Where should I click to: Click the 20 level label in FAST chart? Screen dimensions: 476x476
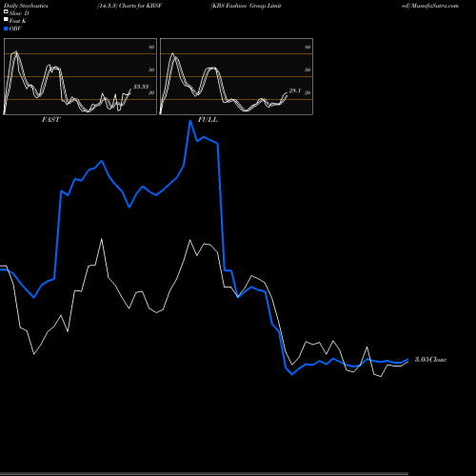click(151, 92)
